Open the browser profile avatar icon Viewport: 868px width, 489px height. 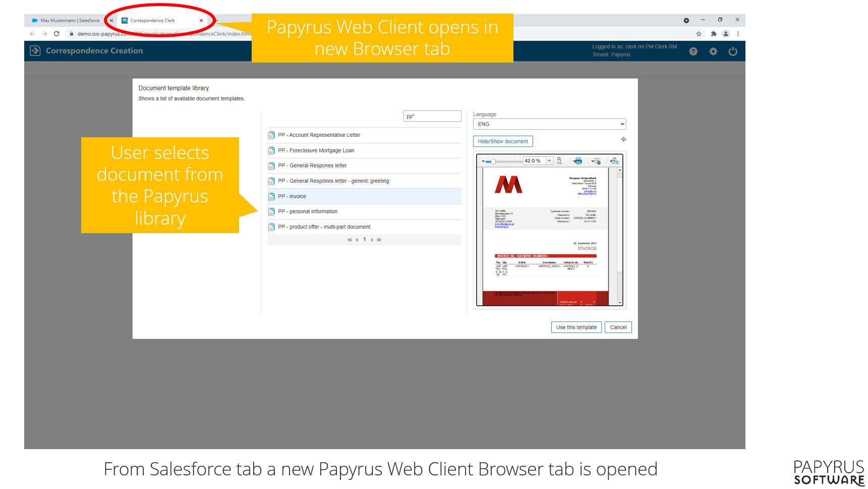click(726, 34)
